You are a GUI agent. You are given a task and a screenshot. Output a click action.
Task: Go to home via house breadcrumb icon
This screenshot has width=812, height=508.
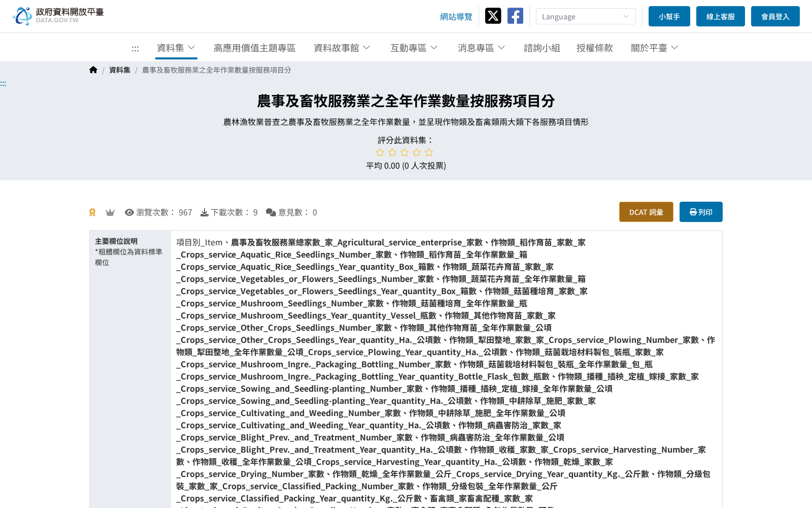(x=93, y=70)
